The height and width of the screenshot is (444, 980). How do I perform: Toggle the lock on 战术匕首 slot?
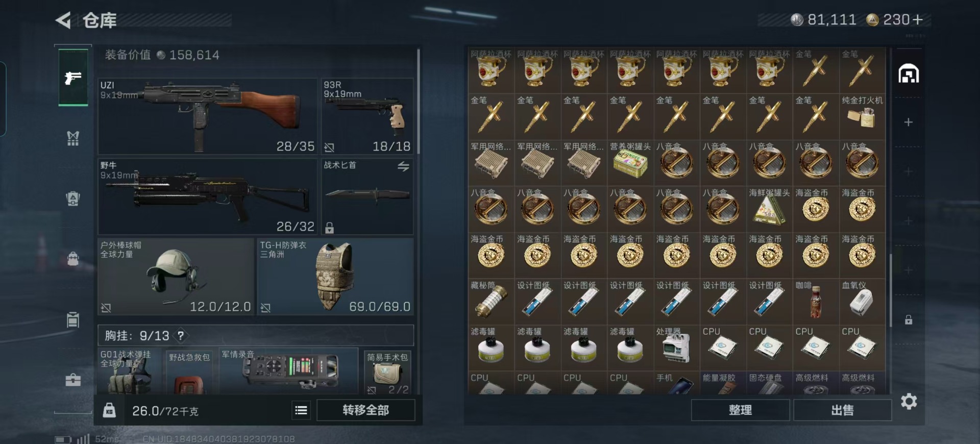pyautogui.click(x=329, y=228)
